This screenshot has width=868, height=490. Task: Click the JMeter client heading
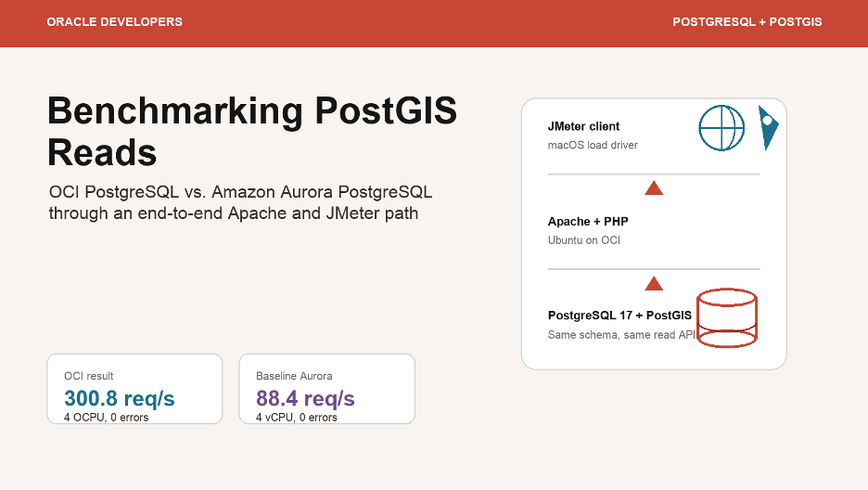pyautogui.click(x=583, y=126)
